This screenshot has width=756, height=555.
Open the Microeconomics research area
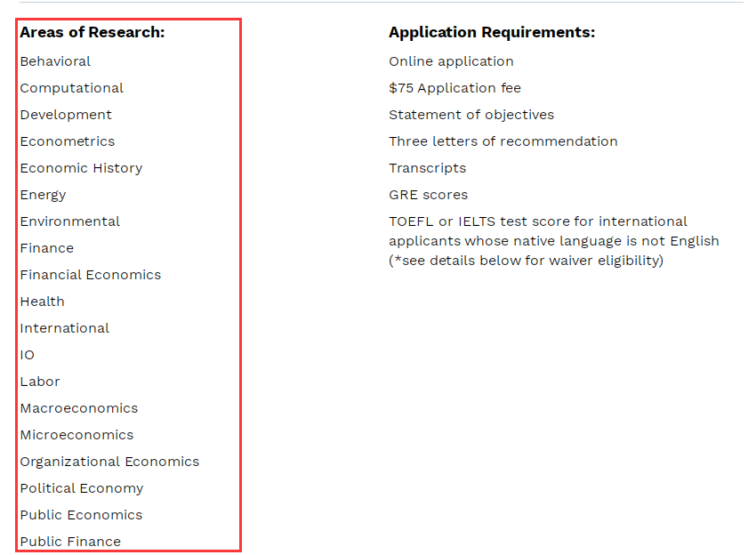point(76,435)
